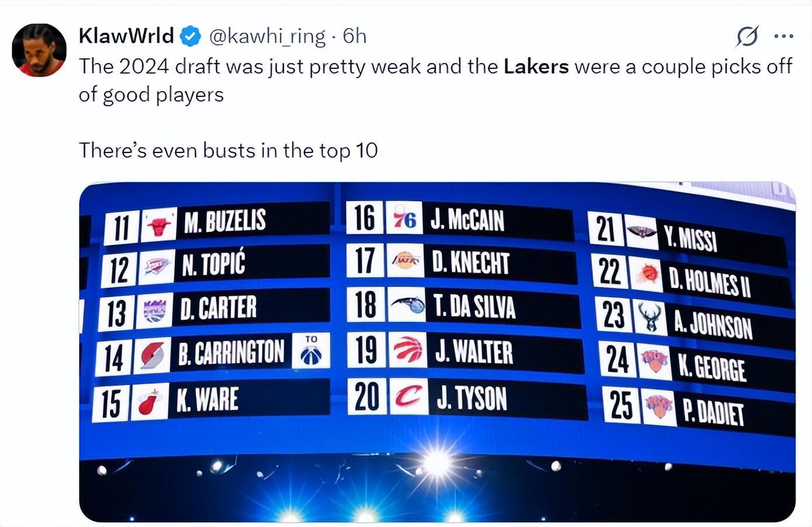Click the D. KNECHT name on draft board

point(471,263)
